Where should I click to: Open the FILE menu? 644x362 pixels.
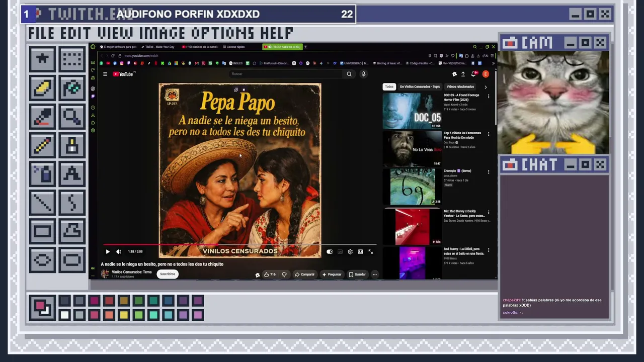coord(42,33)
